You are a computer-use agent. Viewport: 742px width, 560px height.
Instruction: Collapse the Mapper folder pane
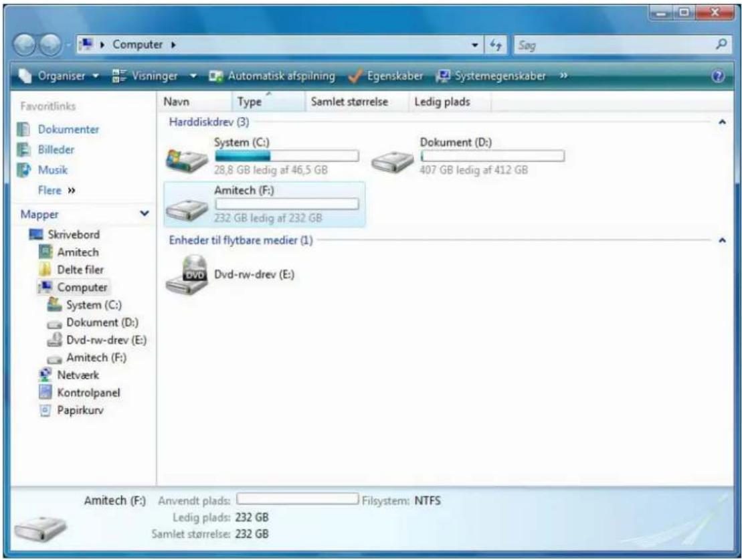[145, 214]
